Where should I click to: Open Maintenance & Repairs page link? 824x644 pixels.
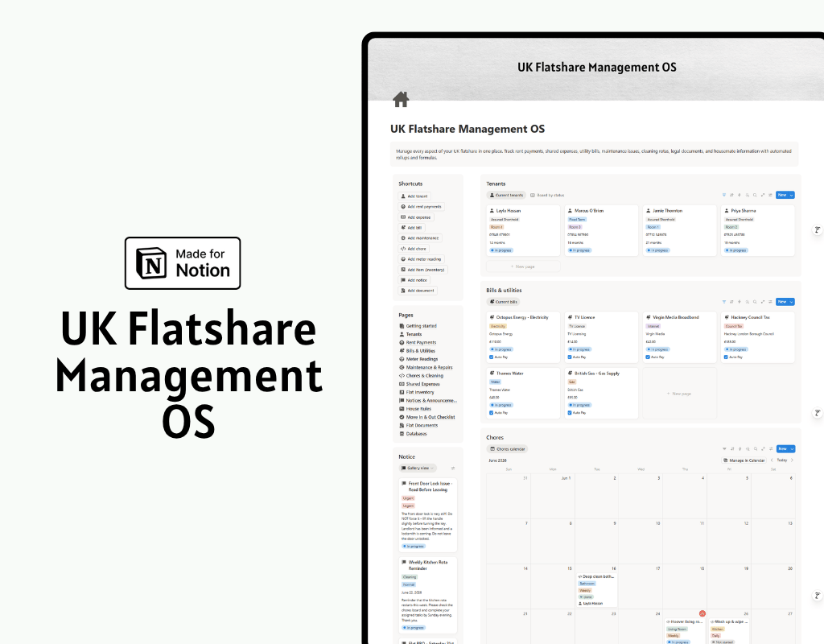click(x=426, y=367)
